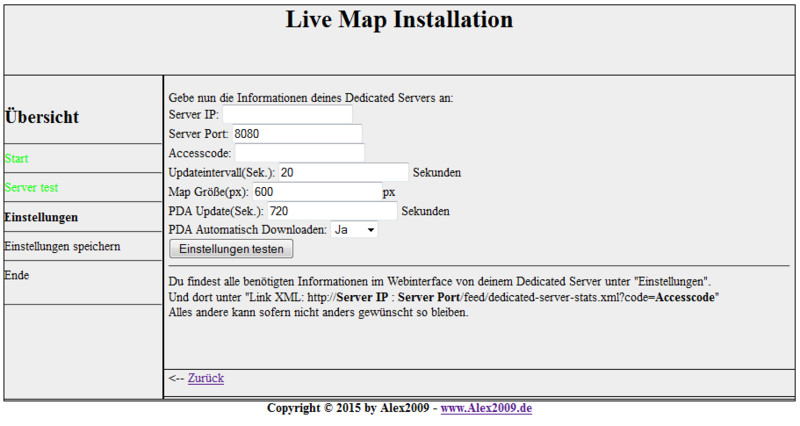The height and width of the screenshot is (426, 800).
Task: Focus the PDA Update field showing 720
Action: coord(332,211)
